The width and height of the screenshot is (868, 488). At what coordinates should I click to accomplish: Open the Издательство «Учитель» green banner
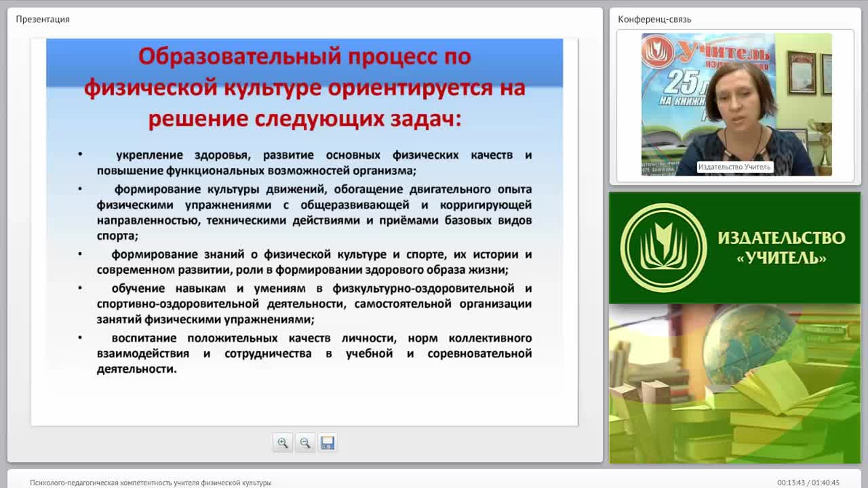pyautogui.click(x=734, y=247)
